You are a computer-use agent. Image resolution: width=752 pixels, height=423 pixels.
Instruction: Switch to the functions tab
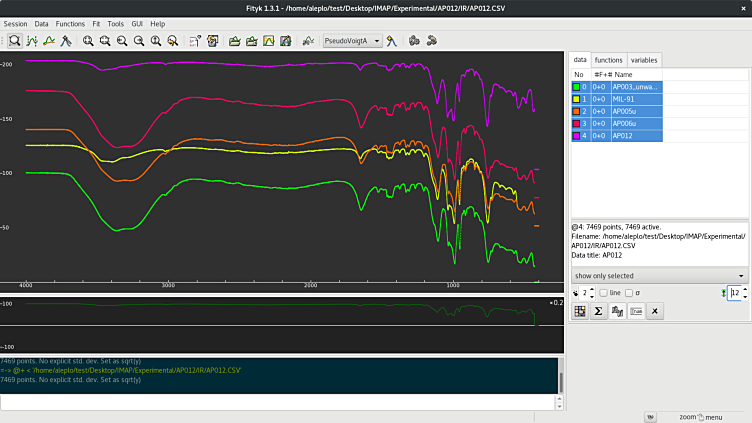tap(608, 60)
